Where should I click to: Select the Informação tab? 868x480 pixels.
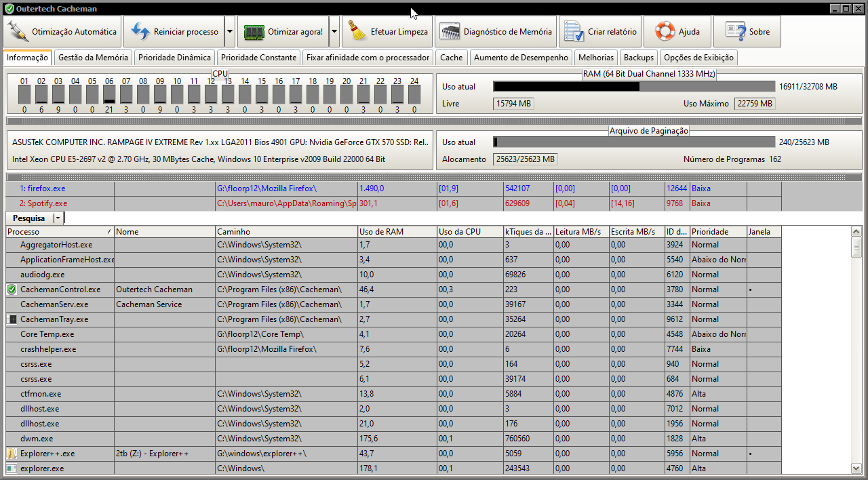pyautogui.click(x=27, y=58)
